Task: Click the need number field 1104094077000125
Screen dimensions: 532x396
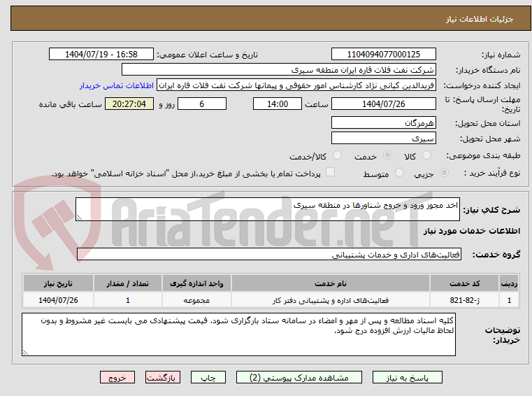Action: 383,54
